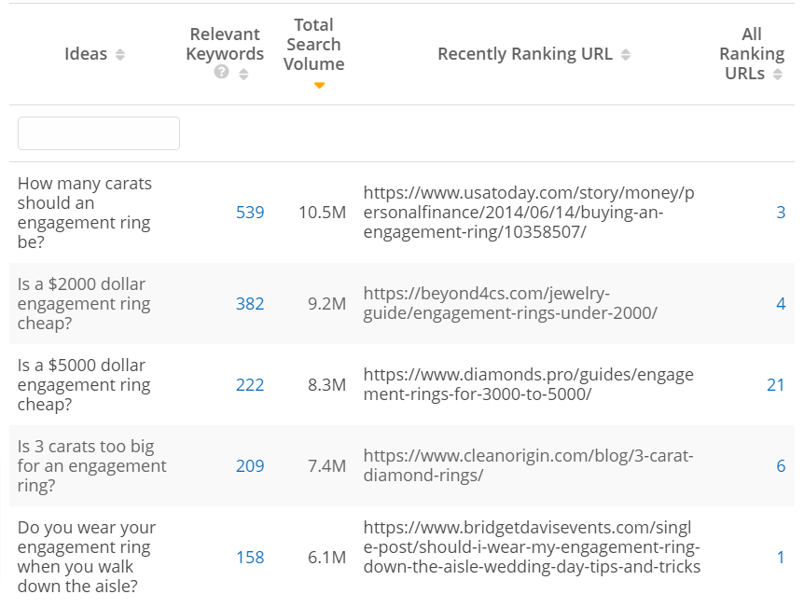Sort by Recently Ranking URL arrows
804x608 pixels.
(625, 54)
